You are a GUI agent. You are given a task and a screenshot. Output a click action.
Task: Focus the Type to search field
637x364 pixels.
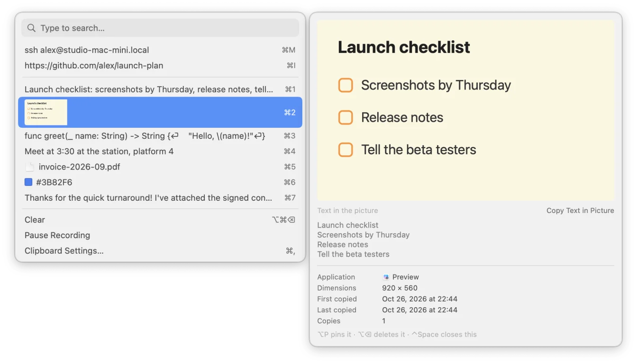[x=160, y=28]
